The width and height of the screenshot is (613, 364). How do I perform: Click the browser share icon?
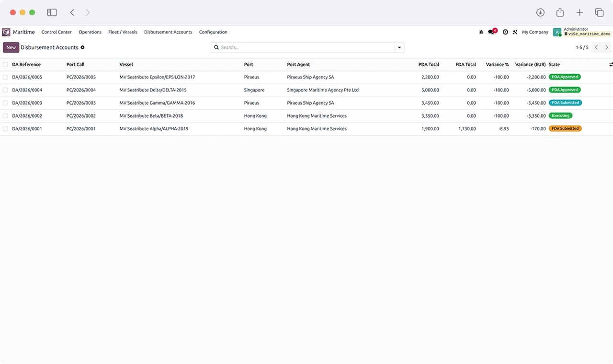[x=560, y=12]
